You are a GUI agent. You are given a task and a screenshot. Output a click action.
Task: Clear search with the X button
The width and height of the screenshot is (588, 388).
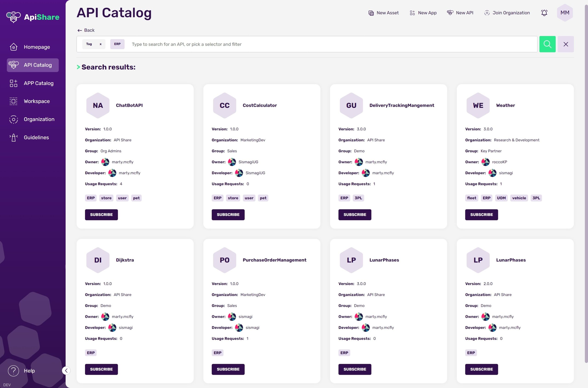pos(565,44)
